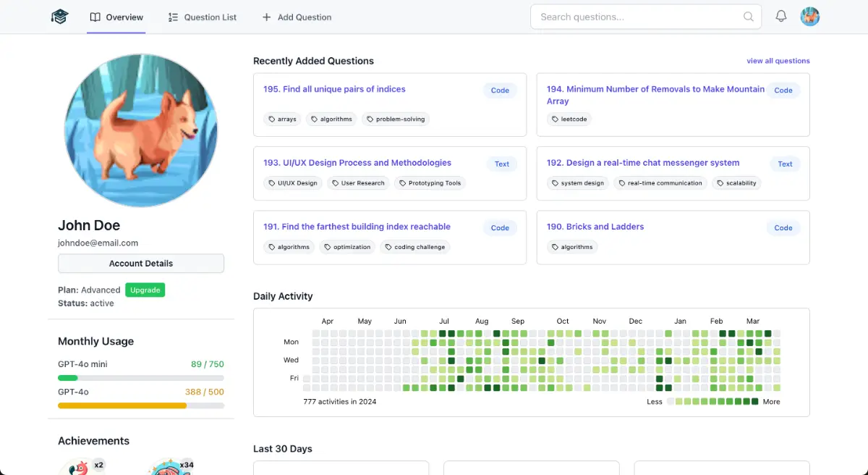This screenshot has height=475, width=868.
Task: Click the book icon beside Overview
Action: [x=95, y=17]
